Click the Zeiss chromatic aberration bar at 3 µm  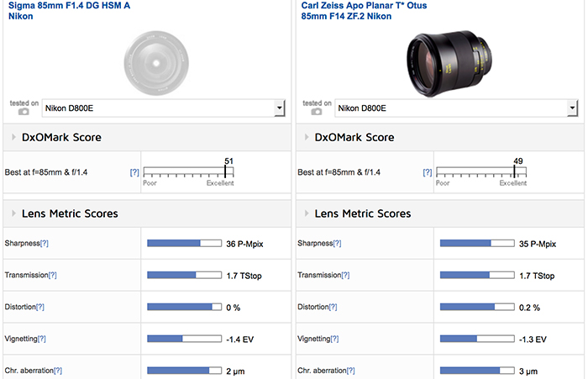(477, 371)
